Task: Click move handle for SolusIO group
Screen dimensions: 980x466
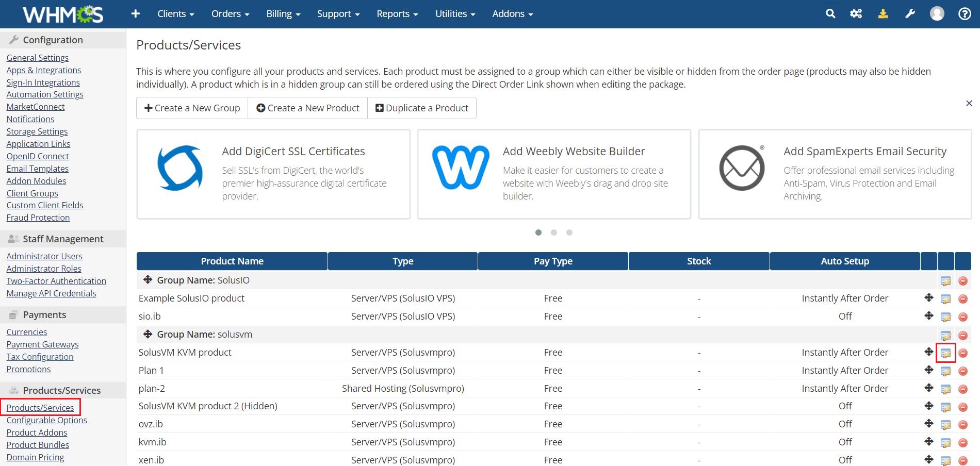Action: [x=148, y=279]
